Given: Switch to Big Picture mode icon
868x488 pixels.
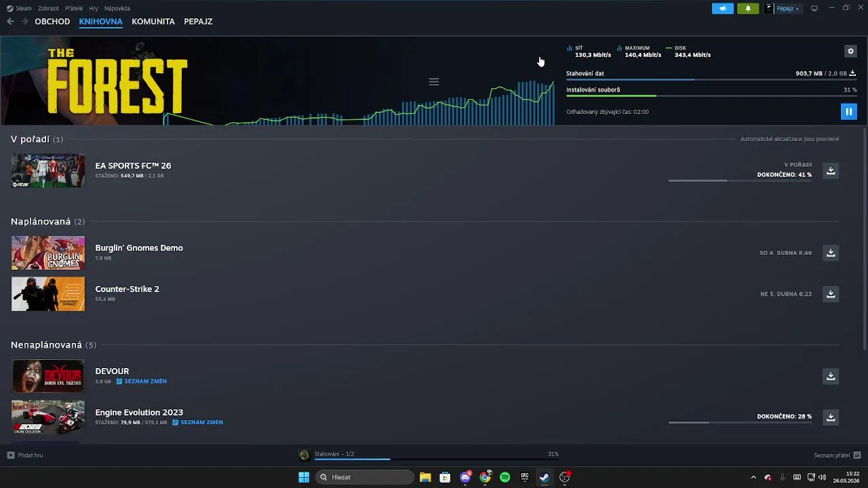Looking at the screenshot, I should pyautogui.click(x=814, y=8).
